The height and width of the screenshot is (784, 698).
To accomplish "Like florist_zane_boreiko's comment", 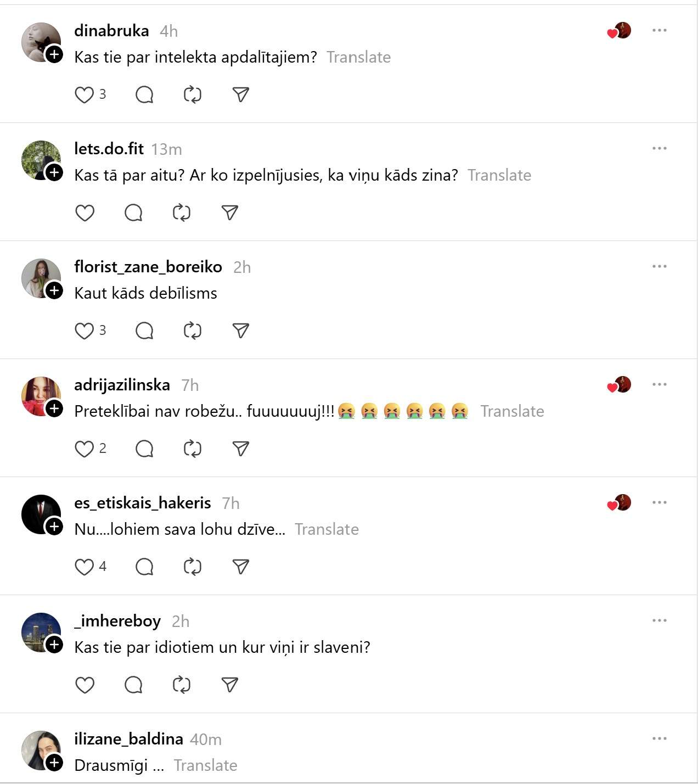I will 84,331.
